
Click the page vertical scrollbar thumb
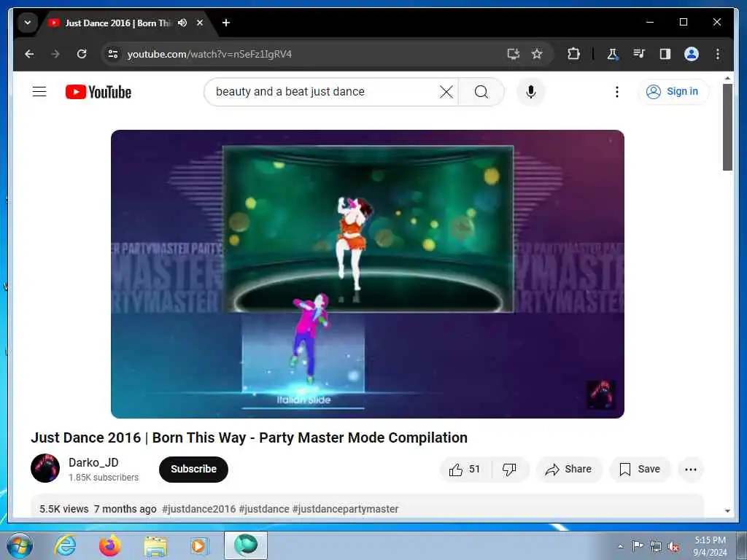point(727,127)
